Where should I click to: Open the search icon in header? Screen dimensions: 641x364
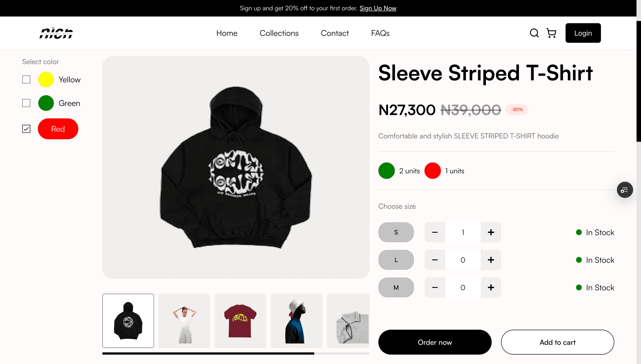534,33
